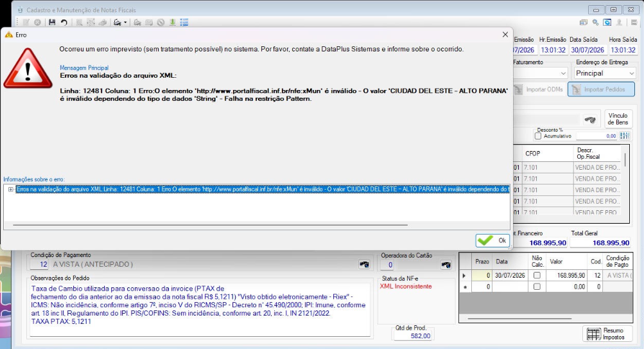Select the highlighted error information row
Viewport: 644px width, 349px height.
pyautogui.click(x=263, y=190)
